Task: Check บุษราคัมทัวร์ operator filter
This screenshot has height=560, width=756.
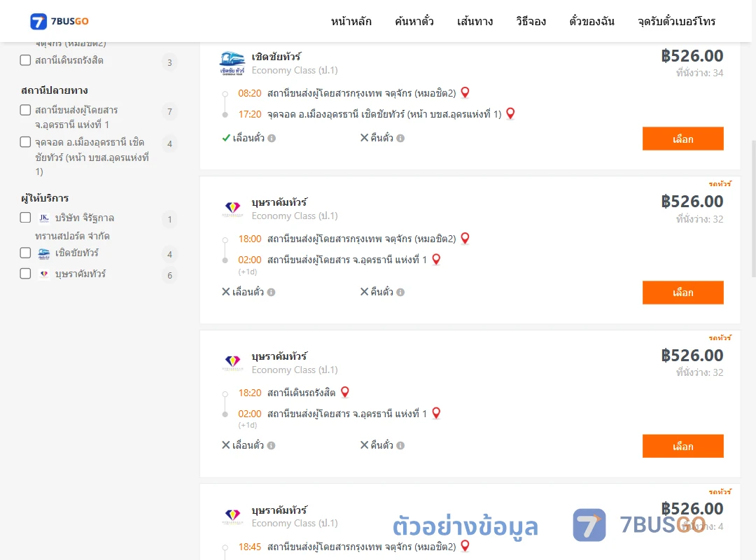Action: [26, 274]
